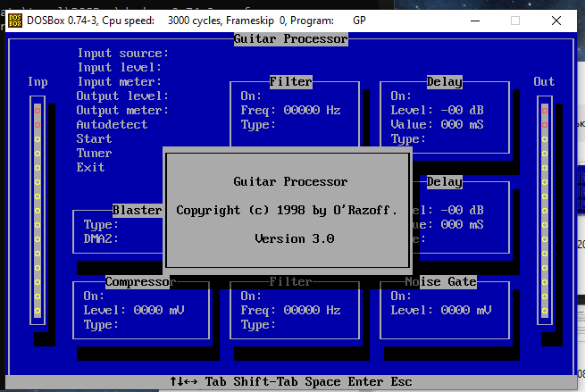Click the Compressor panel title

coord(140,282)
